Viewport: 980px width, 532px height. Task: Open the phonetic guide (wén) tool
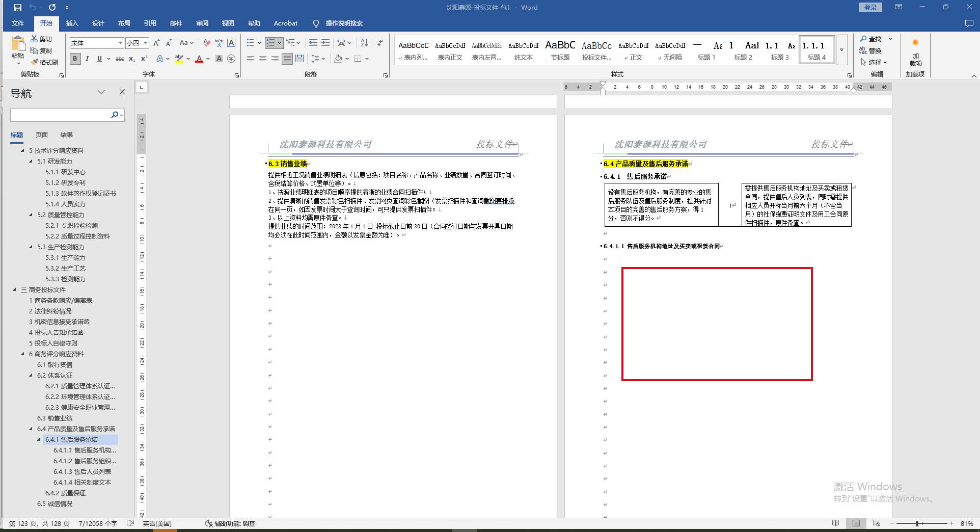[219, 43]
